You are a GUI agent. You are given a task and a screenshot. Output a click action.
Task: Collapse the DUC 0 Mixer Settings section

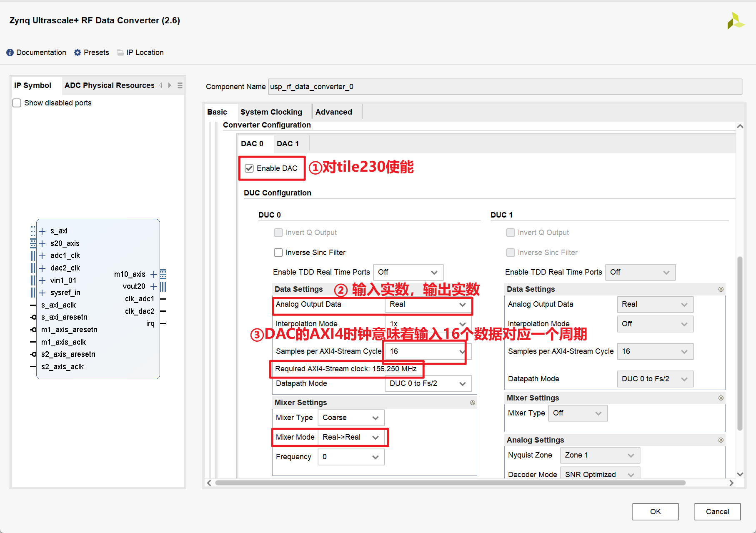[473, 403]
